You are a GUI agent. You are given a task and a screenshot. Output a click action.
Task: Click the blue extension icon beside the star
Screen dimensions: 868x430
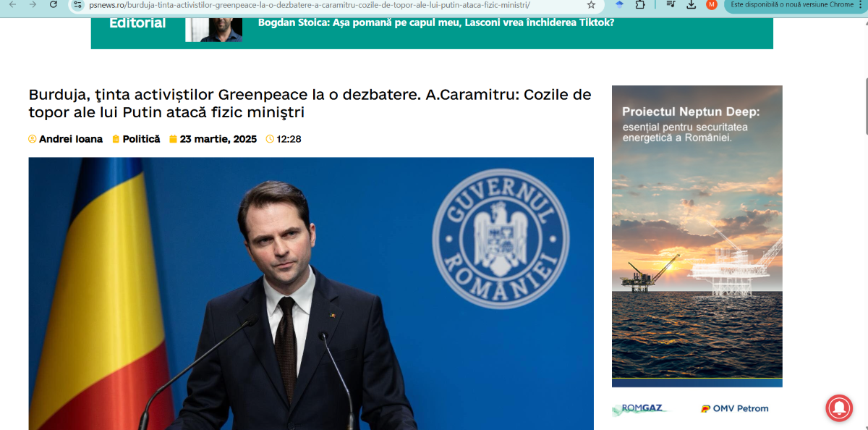point(618,4)
